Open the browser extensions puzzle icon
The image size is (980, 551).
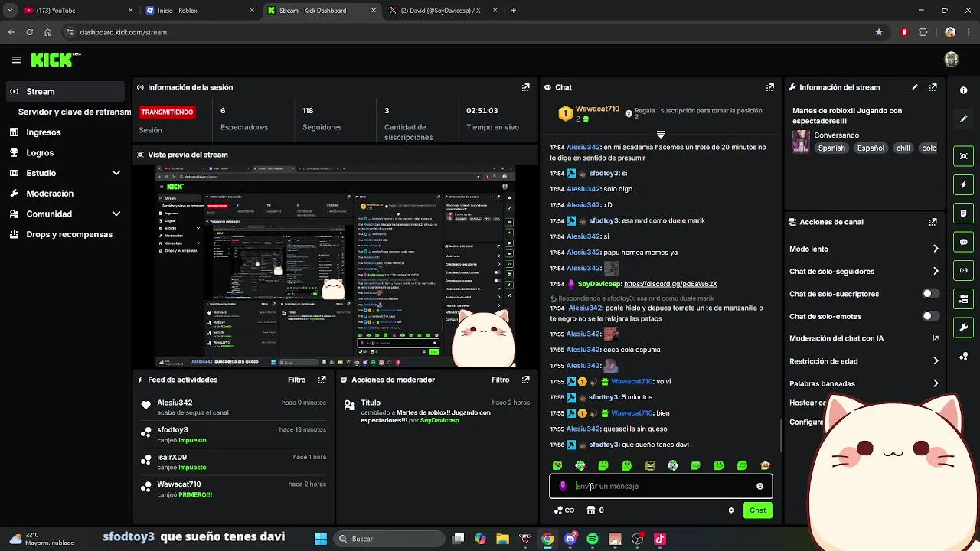[x=923, y=32]
